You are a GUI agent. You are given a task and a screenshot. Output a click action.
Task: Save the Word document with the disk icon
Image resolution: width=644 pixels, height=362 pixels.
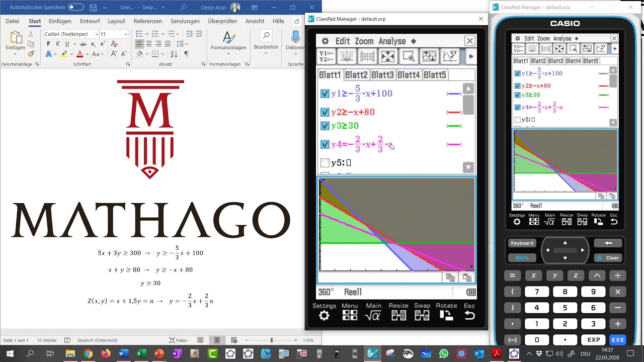point(93,8)
